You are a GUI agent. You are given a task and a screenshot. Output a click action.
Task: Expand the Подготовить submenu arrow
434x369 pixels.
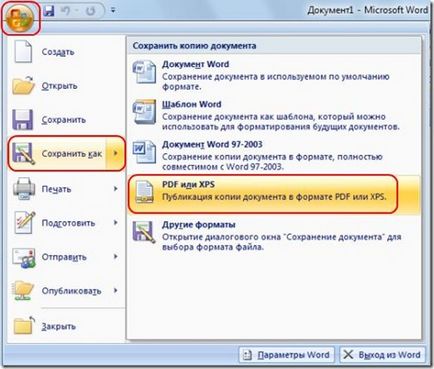click(115, 223)
